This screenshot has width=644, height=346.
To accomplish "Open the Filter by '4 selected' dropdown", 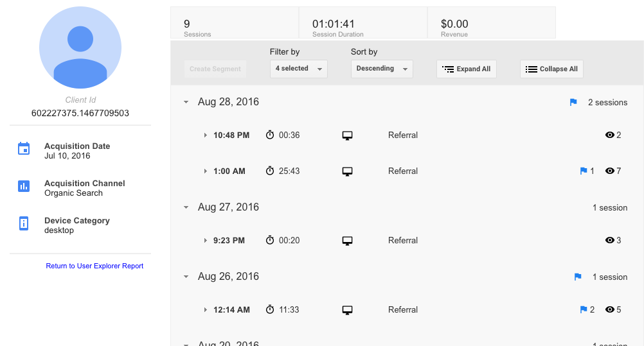I will pyautogui.click(x=298, y=69).
